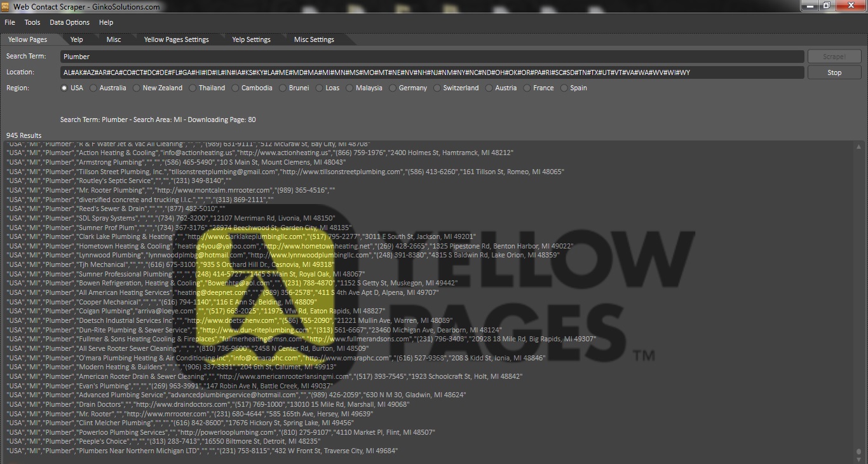The height and width of the screenshot is (464, 868).
Task: Click the Stop button
Action: pyautogui.click(x=834, y=72)
